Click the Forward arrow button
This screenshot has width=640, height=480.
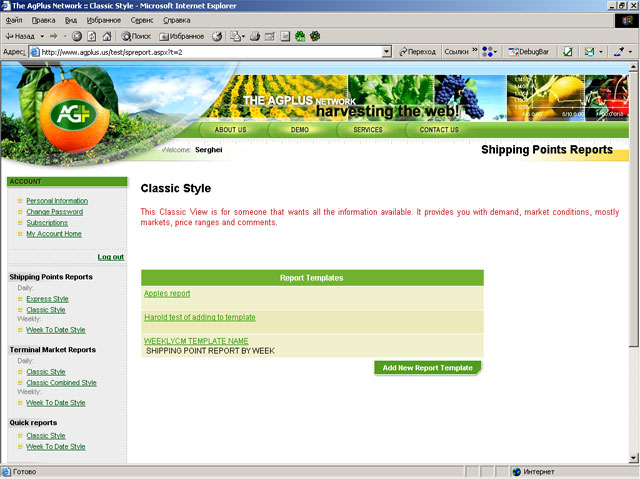pyautogui.click(x=53, y=36)
